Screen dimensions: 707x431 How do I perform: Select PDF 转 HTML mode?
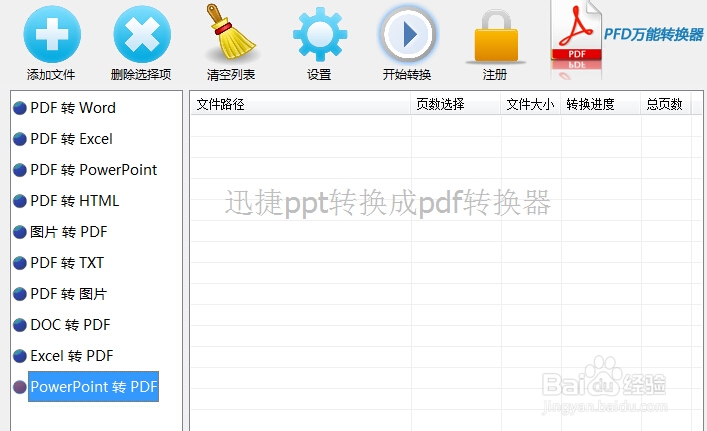74,201
